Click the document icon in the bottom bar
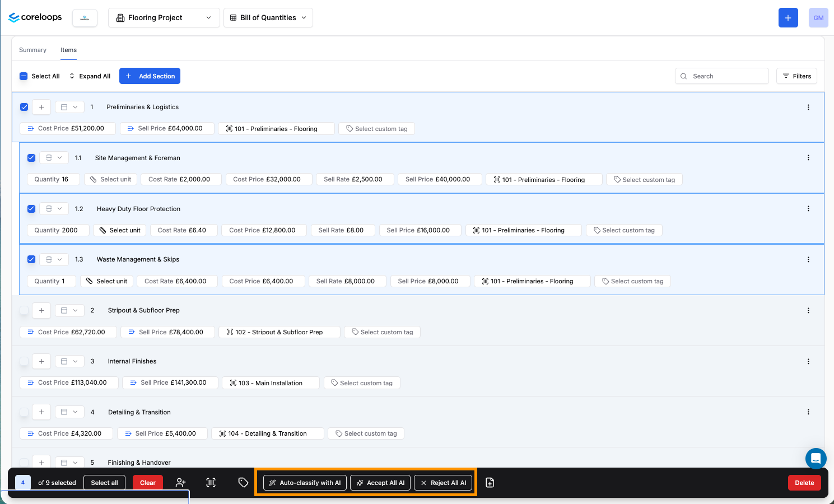Image resolution: width=834 pixels, height=504 pixels. click(x=490, y=483)
